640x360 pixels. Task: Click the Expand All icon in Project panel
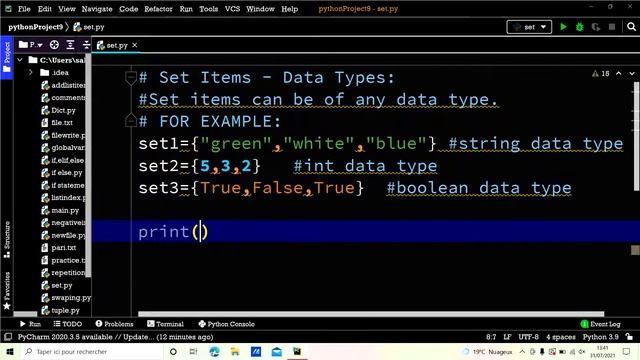pos(70,45)
